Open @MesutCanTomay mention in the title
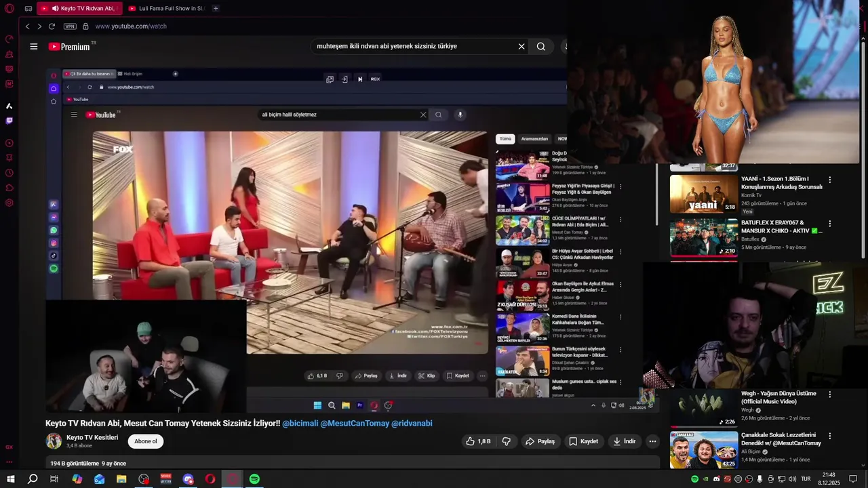 [355, 424]
